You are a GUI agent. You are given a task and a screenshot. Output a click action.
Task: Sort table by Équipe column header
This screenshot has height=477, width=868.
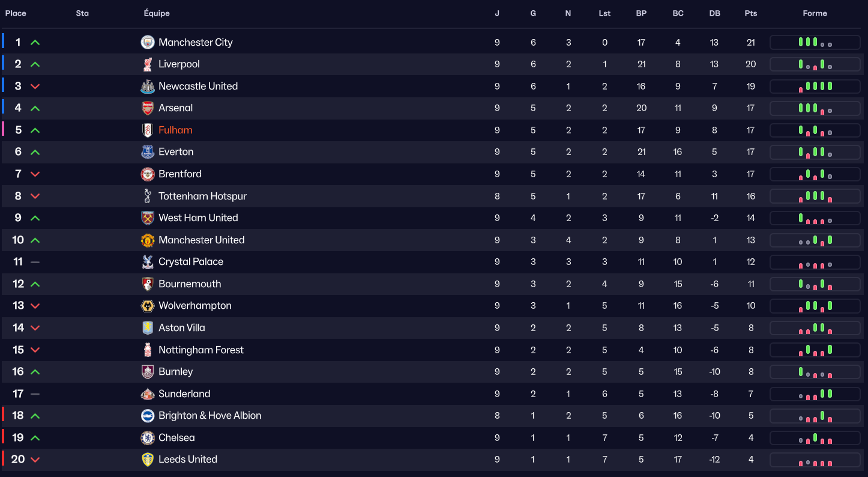(157, 13)
